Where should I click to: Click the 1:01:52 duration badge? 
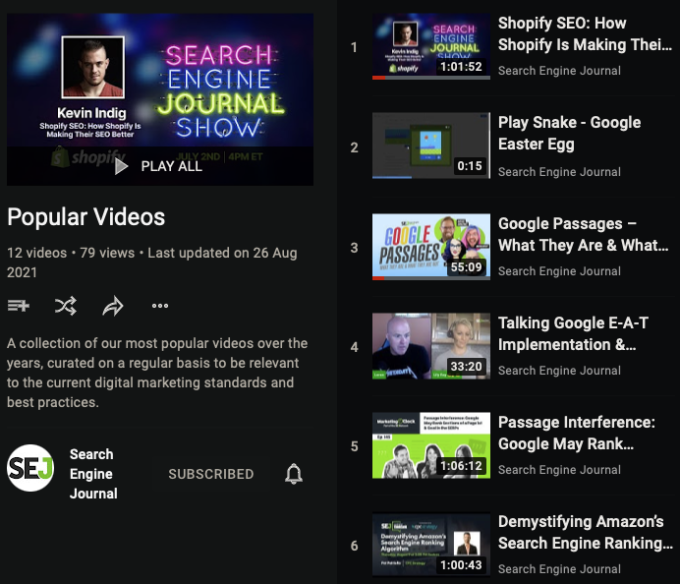tap(461, 66)
